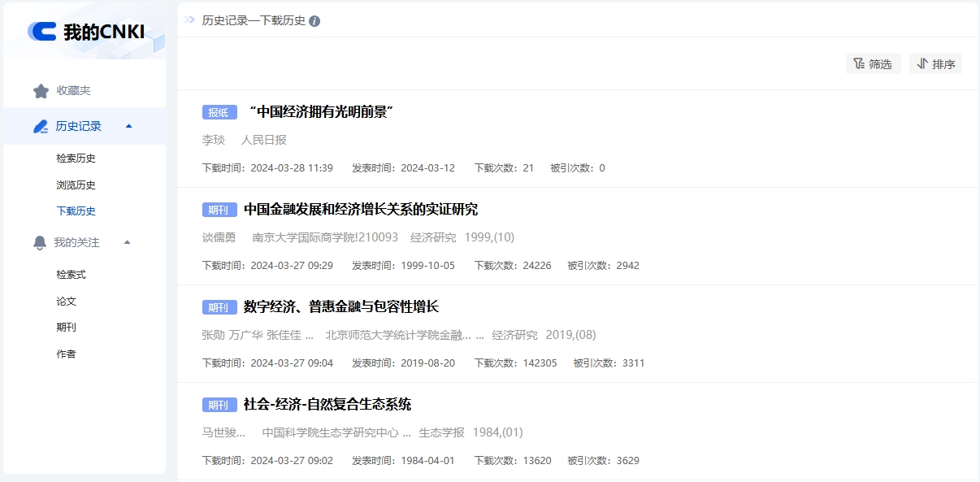Open the 排序 sort options
The image size is (980, 482).
(x=935, y=64)
